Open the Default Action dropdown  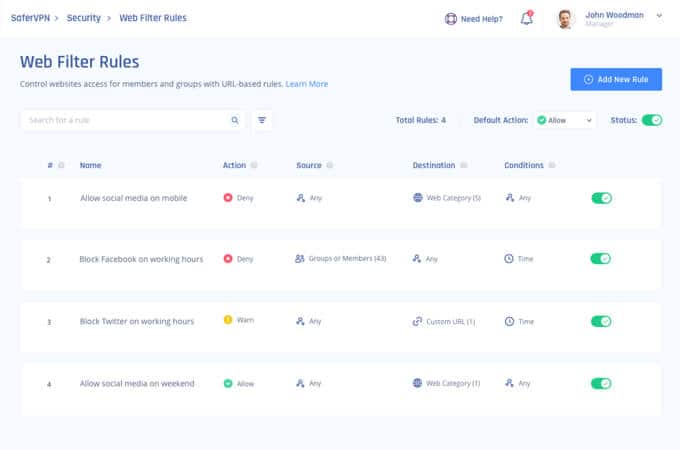coord(564,120)
